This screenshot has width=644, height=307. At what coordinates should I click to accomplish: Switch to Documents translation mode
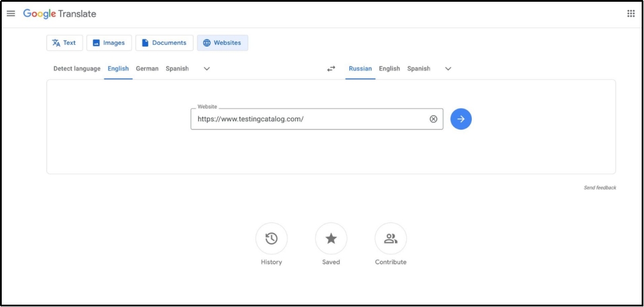(164, 43)
